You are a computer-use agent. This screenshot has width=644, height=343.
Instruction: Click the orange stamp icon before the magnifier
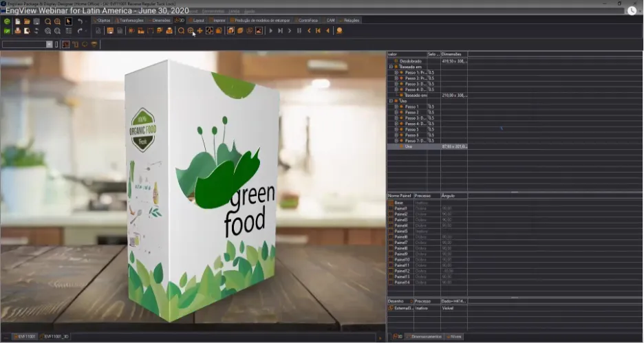pos(169,31)
